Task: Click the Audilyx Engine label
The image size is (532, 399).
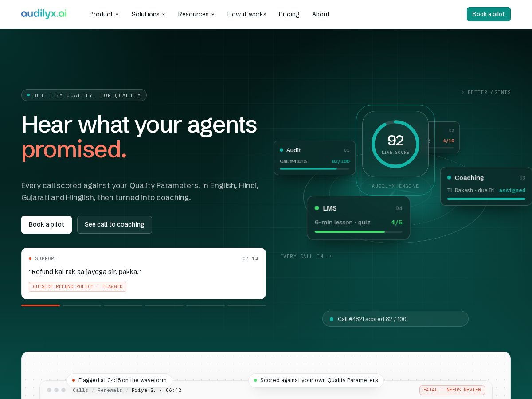Action: (x=395, y=186)
